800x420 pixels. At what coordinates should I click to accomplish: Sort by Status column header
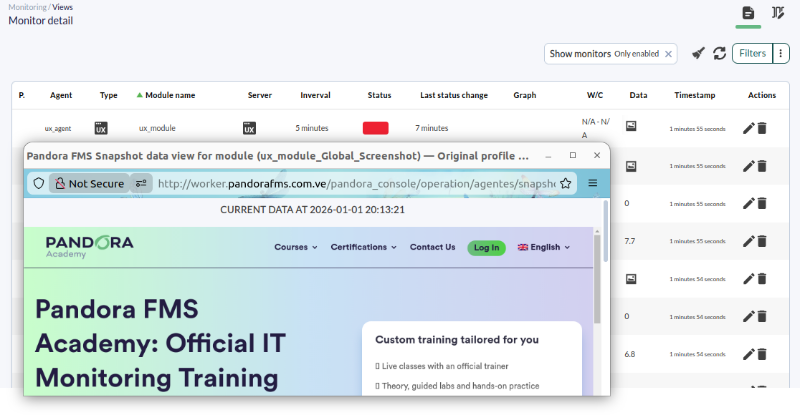click(379, 95)
